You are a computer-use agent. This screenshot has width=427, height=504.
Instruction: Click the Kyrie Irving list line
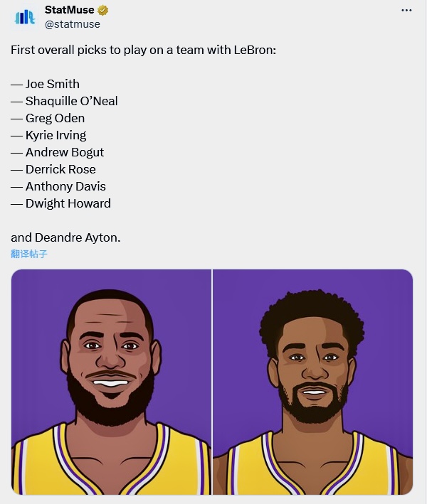tap(48, 135)
